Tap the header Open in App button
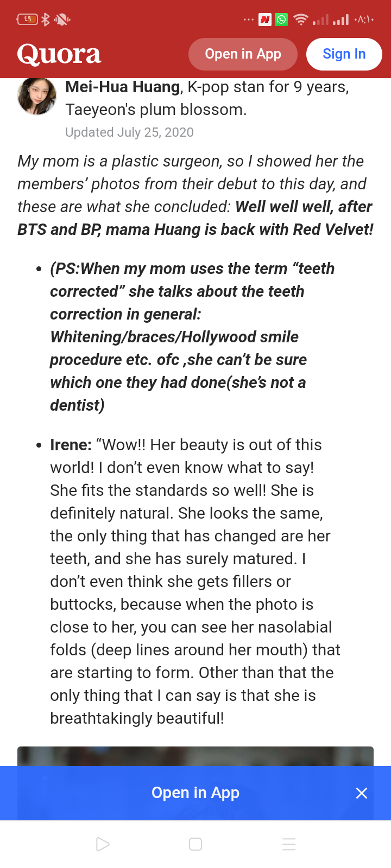The image size is (391, 868). coord(243,54)
